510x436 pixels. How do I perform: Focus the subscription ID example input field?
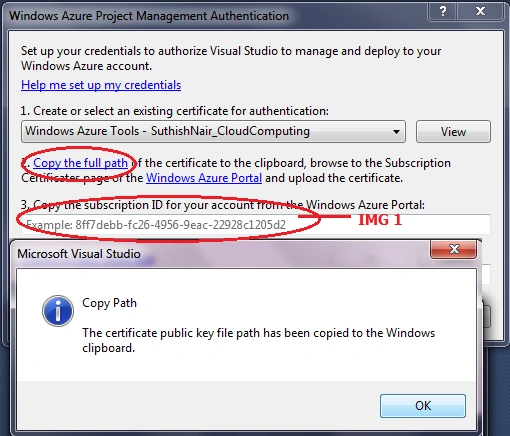(256, 224)
